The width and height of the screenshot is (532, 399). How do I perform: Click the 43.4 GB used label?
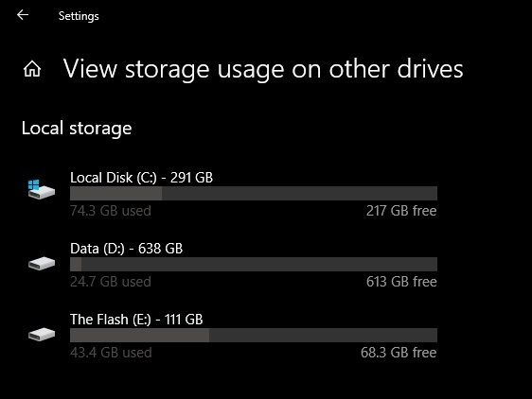click(x=111, y=353)
